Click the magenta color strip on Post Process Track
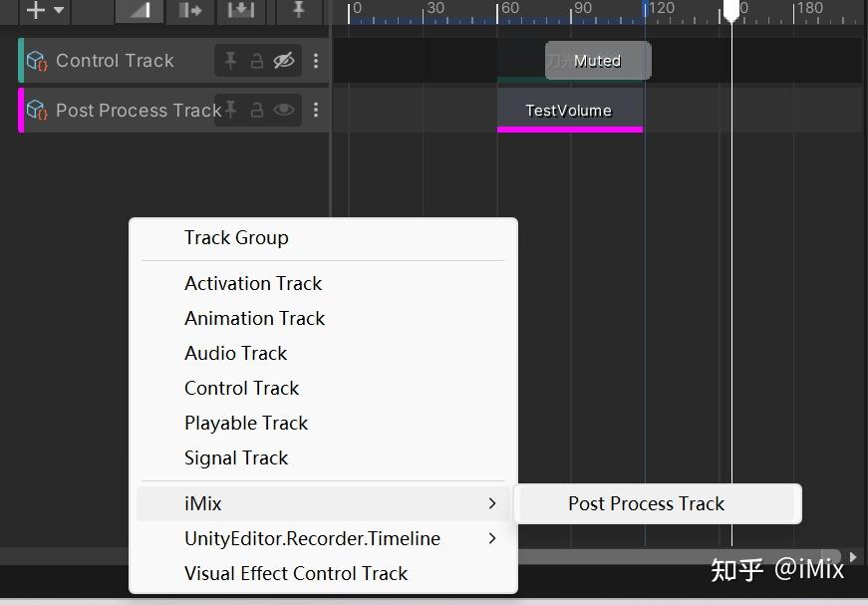 point(570,131)
